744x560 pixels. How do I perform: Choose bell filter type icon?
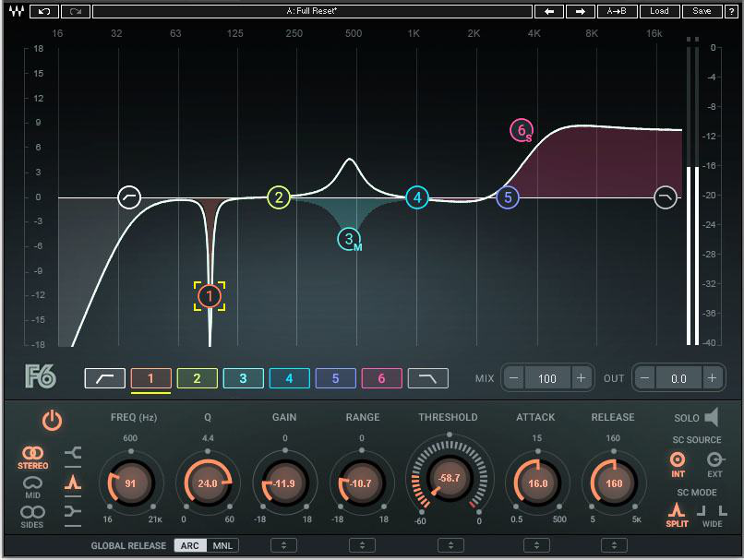(x=73, y=483)
